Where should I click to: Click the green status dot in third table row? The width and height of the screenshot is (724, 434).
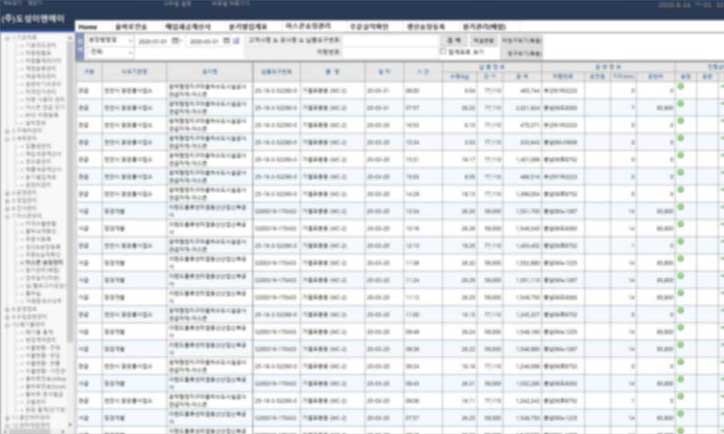(681, 122)
